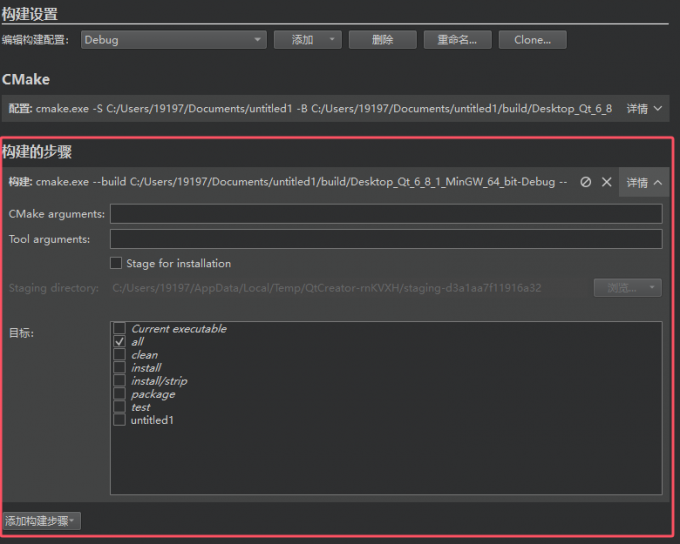The height and width of the screenshot is (544, 680).
Task: Check the Current executable target
Action: 120,329
